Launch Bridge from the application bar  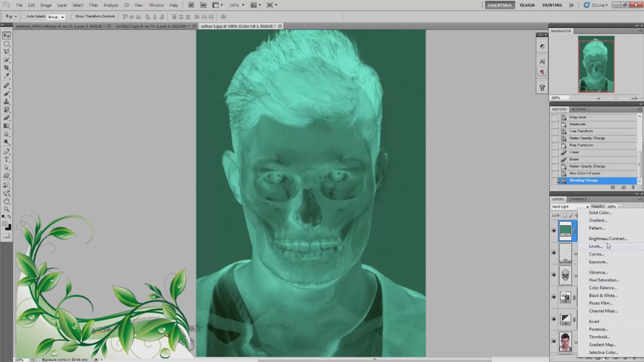191,5
